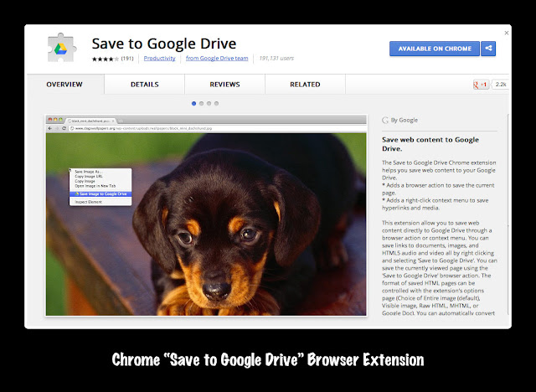The height and width of the screenshot is (392, 536).
Task: Click the back arrow in the screenshot browser
Action: (x=50, y=128)
